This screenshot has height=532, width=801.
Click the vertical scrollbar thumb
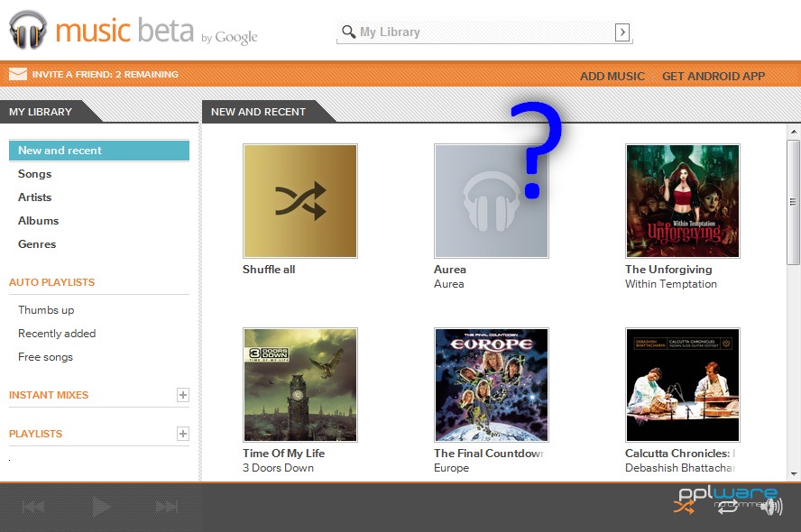794,202
